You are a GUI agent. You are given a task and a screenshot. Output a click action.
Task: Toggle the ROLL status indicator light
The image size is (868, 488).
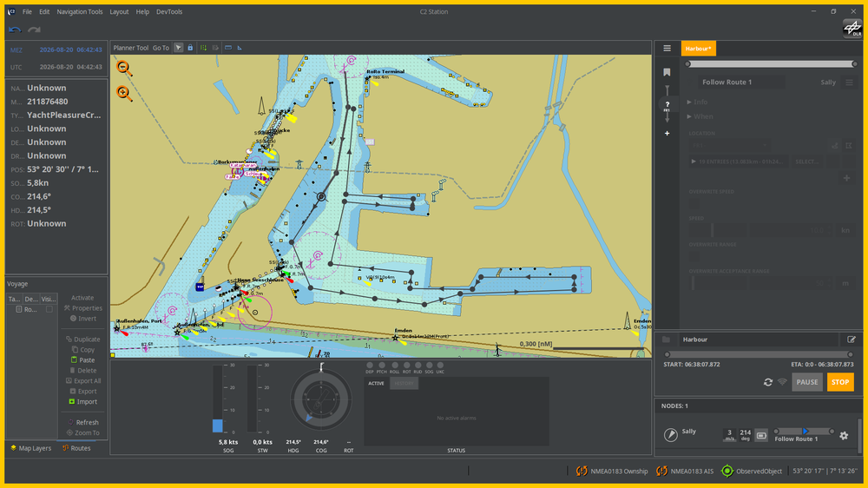(x=395, y=366)
